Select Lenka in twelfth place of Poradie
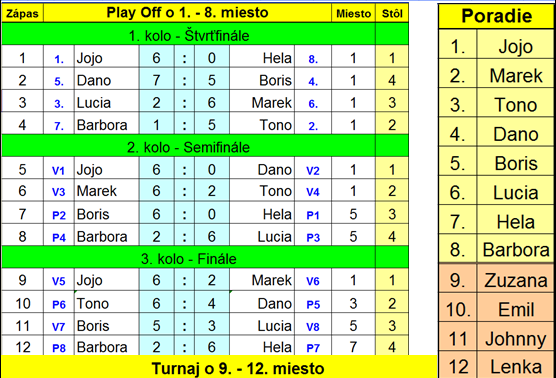The image size is (556, 378). [516, 365]
